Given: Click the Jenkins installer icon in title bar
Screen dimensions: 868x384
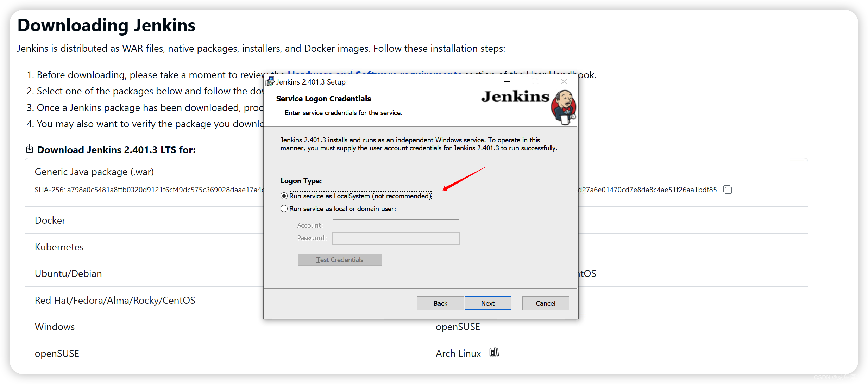Looking at the screenshot, I should [x=270, y=82].
